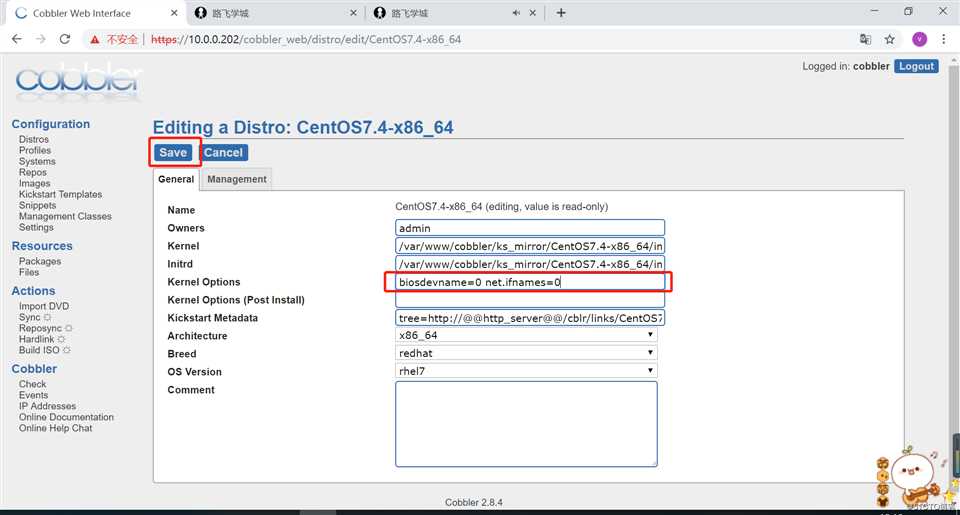Cancel editing the distro
The width and height of the screenshot is (960, 515).
(223, 152)
